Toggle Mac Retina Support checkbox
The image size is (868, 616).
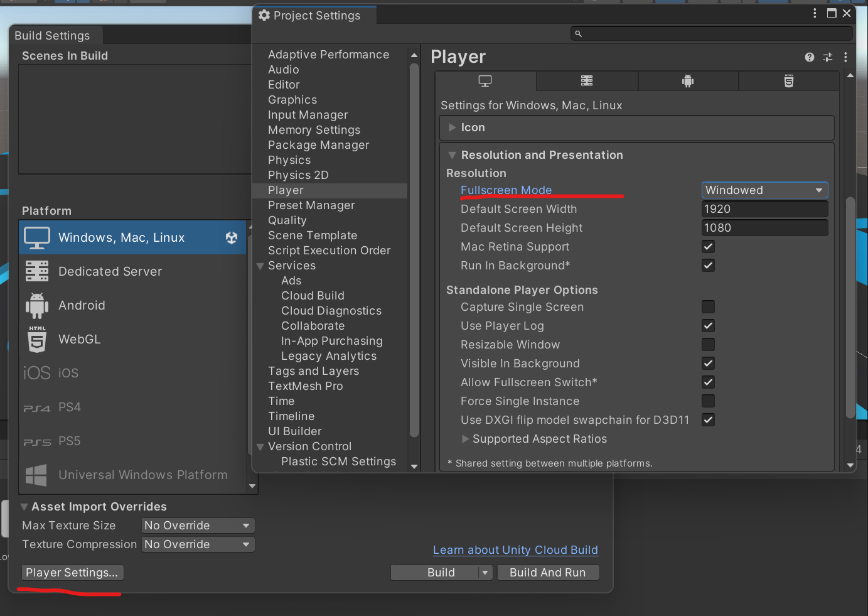[x=708, y=247]
